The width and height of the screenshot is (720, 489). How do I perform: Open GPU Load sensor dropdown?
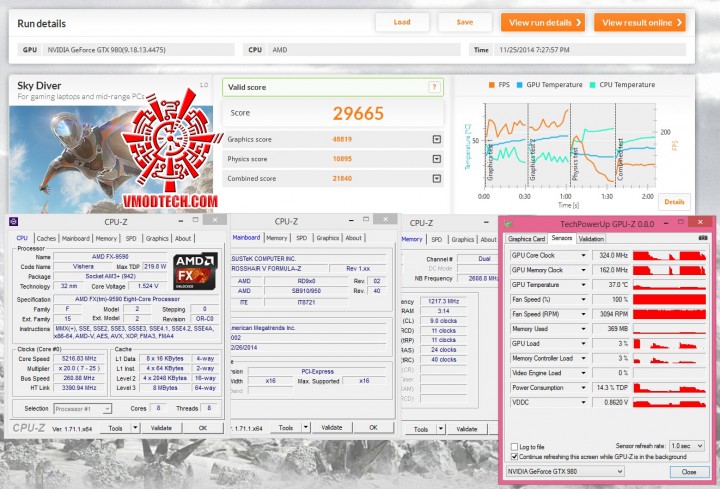(584, 343)
